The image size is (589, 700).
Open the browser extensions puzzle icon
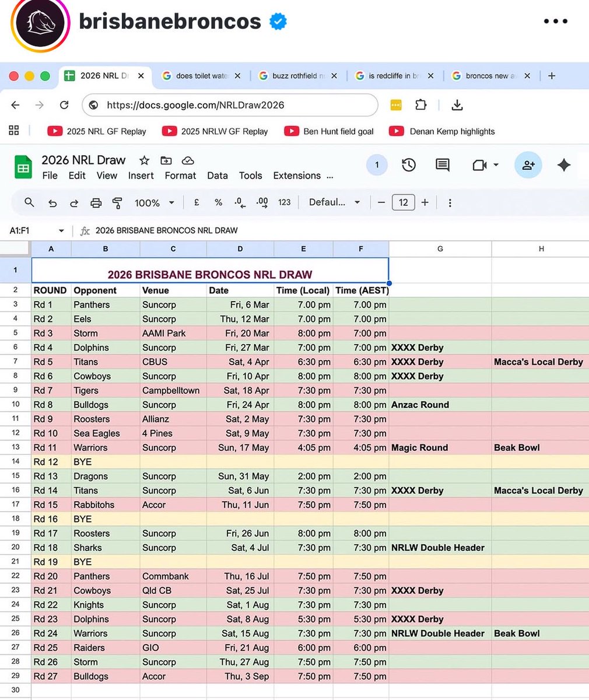coord(420,105)
